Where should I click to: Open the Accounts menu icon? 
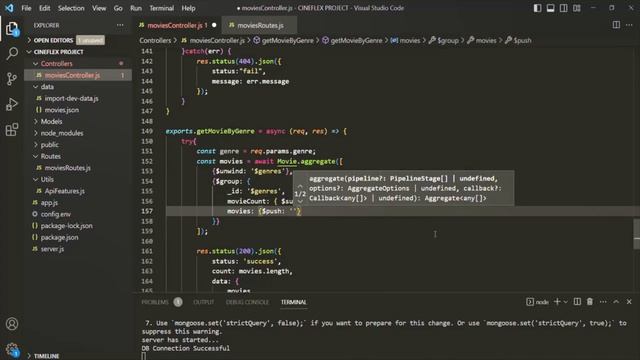(12, 324)
